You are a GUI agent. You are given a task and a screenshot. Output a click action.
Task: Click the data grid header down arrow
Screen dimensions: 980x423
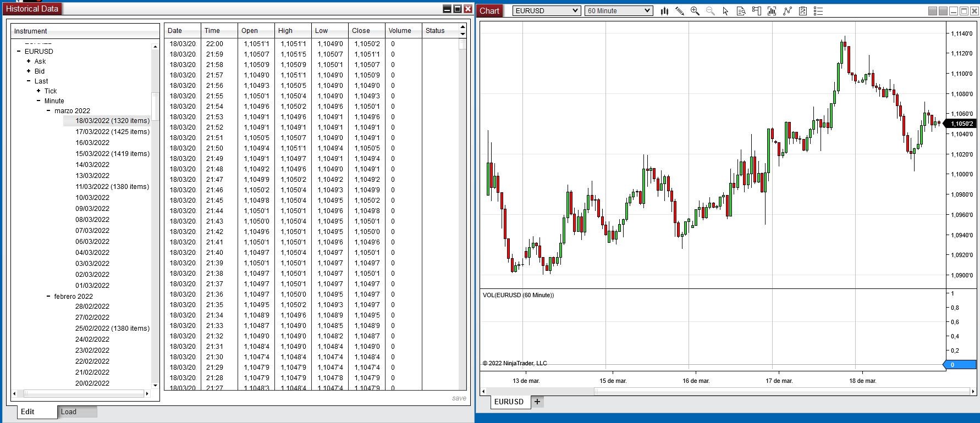(x=463, y=34)
